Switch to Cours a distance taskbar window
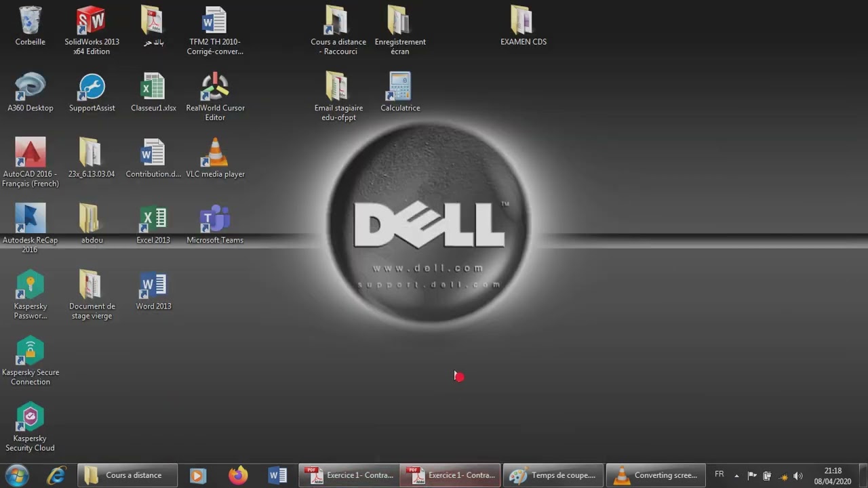The height and width of the screenshot is (488, 868). point(127,475)
